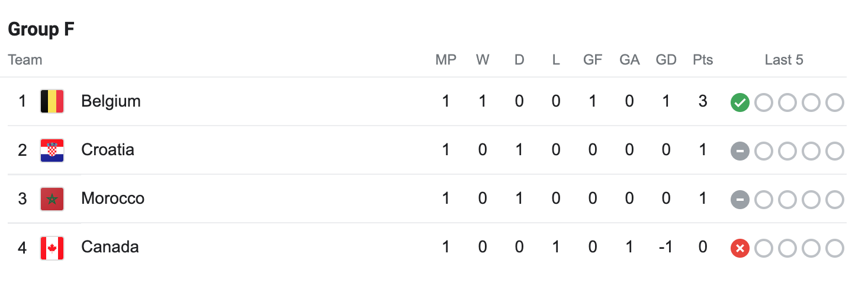Viewport: 868px width, 282px height.
Task: Click the Pts column header
Action: point(703,60)
